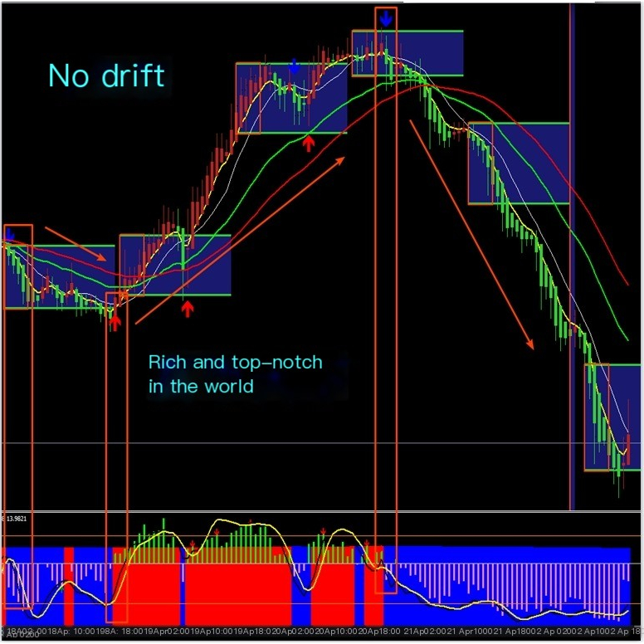Click the small blue arrow at far-left chart edge

(x=9, y=237)
